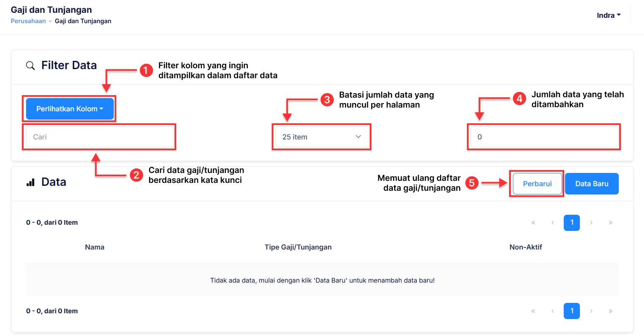The width and height of the screenshot is (644, 336).
Task: Click the bottom double-left pagination arrows
Action: tap(533, 311)
